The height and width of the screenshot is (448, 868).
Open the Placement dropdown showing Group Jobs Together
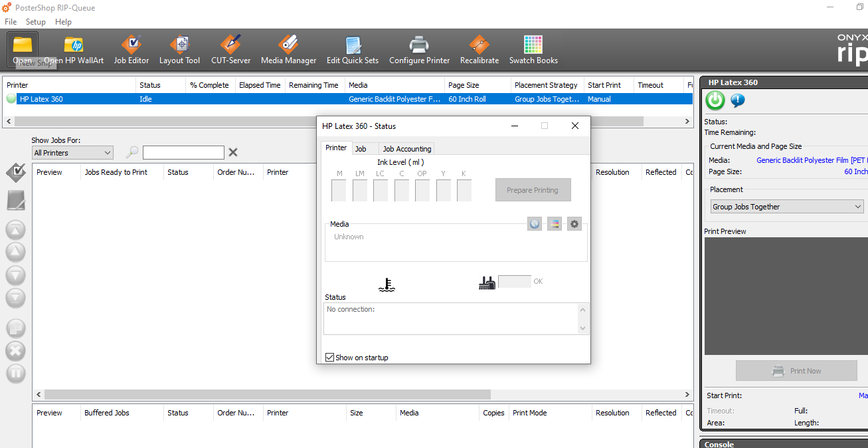(787, 207)
